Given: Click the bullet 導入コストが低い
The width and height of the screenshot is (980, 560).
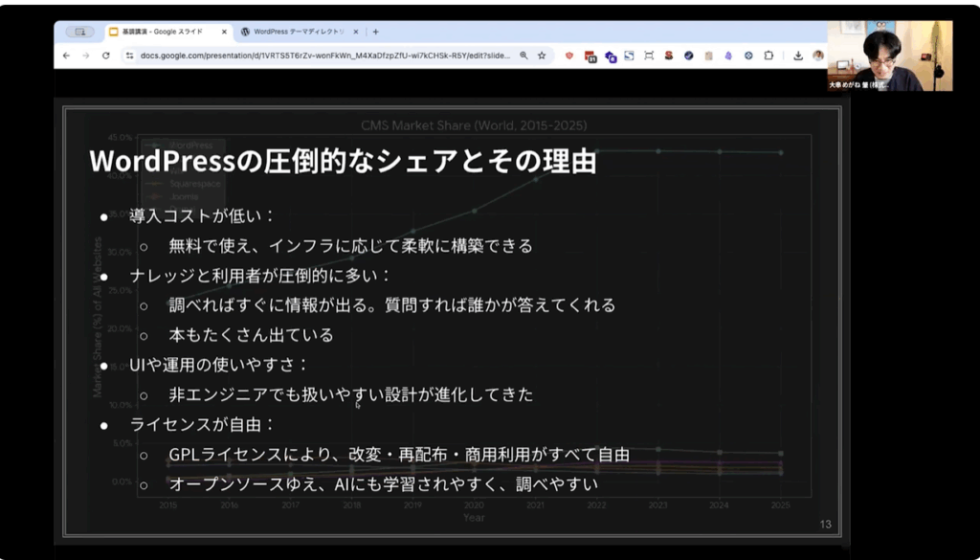Looking at the screenshot, I should point(202,216).
